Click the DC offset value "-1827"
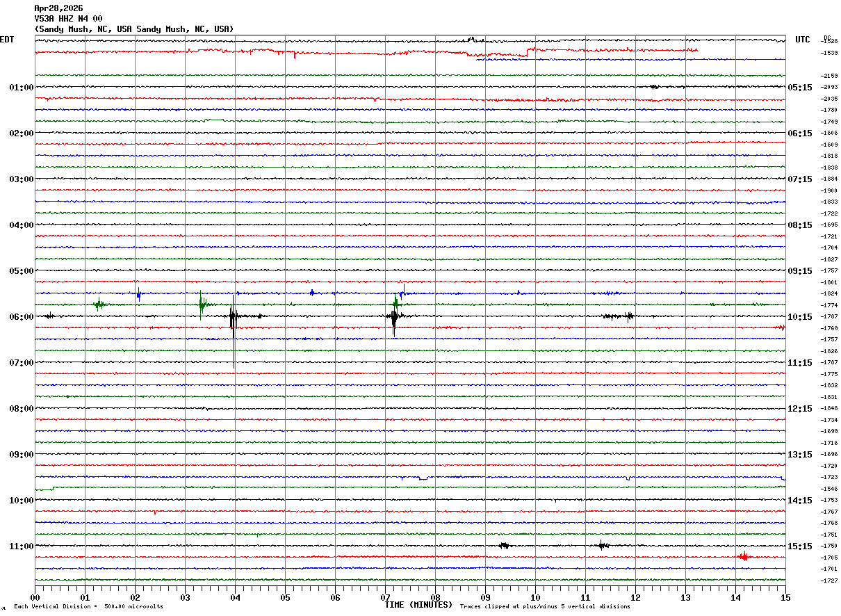The height and width of the screenshot is (616, 841). [829, 259]
